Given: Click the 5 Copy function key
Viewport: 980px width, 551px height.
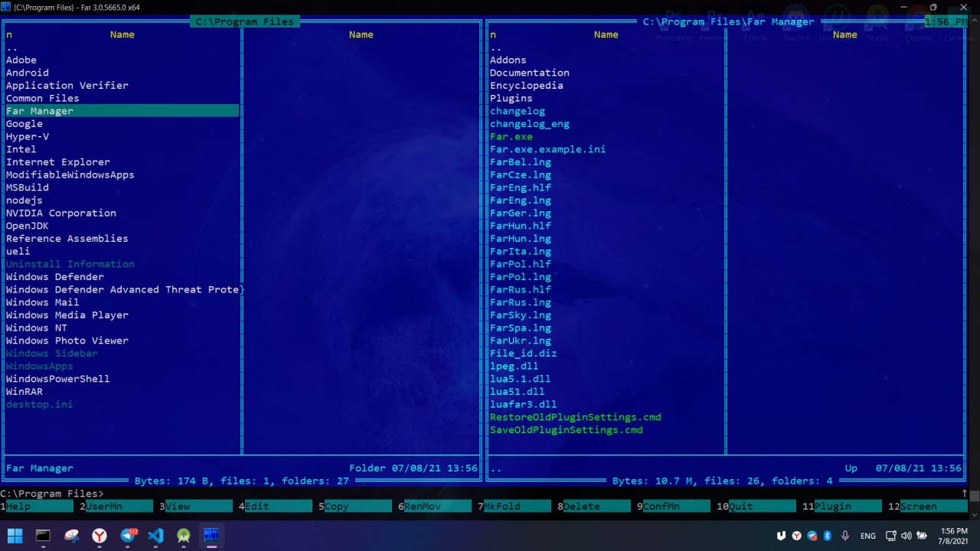Looking at the screenshot, I should pyautogui.click(x=355, y=507).
